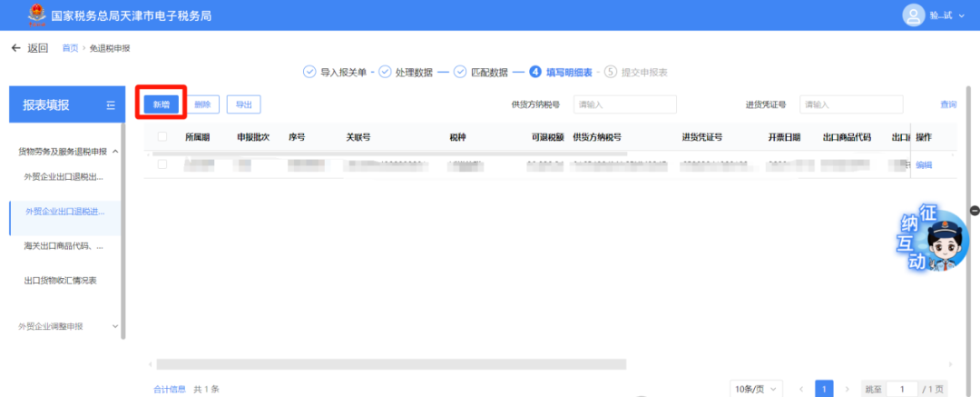
Task: Select step 匹配数据
Action: 481,72
